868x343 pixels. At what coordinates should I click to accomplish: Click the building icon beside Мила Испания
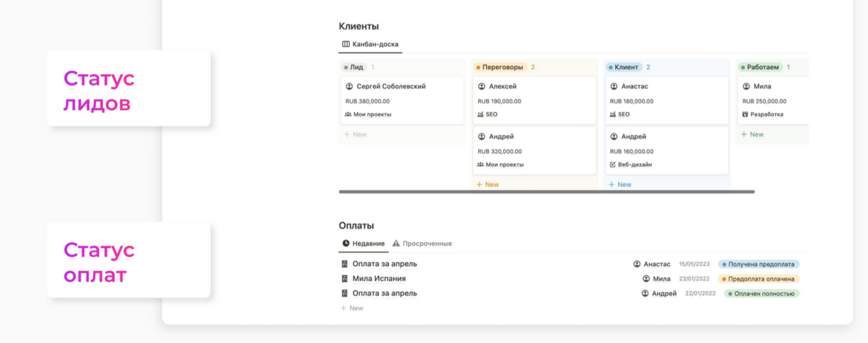coord(345,279)
